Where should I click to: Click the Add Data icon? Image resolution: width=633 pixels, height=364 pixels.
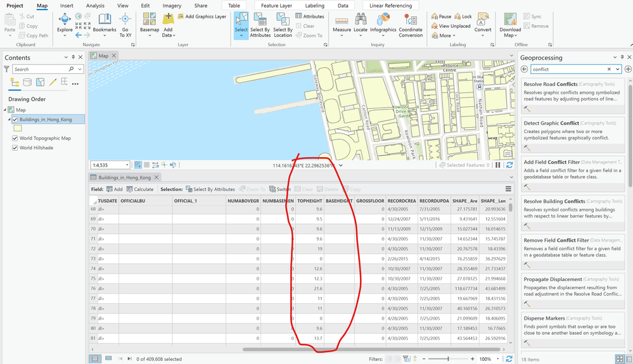168,20
